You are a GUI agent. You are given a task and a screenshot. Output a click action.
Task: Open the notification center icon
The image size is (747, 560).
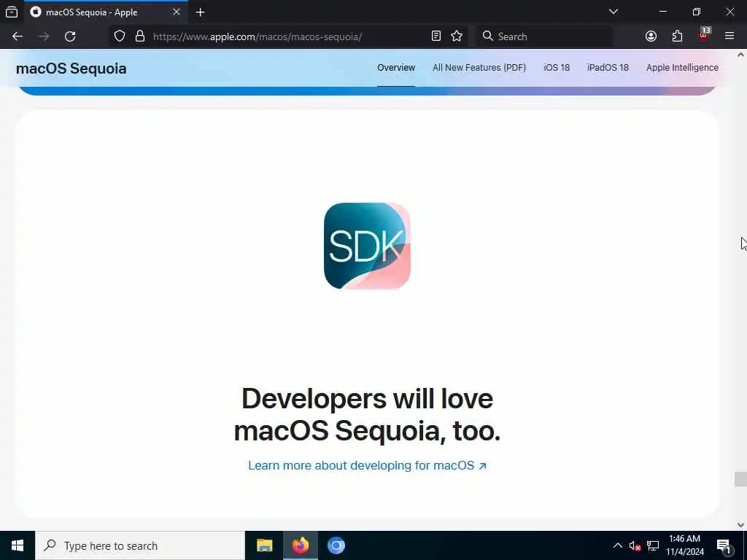pos(724,545)
